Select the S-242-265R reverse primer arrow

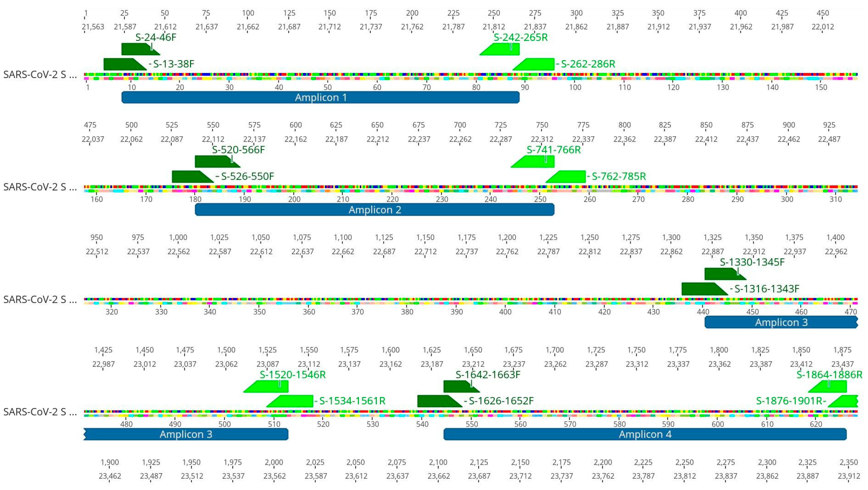click(x=502, y=50)
